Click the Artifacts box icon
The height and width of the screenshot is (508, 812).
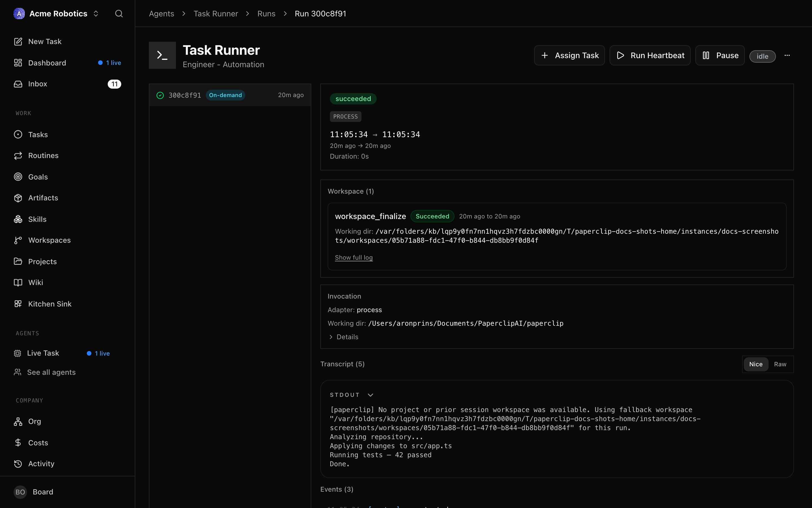(18, 198)
